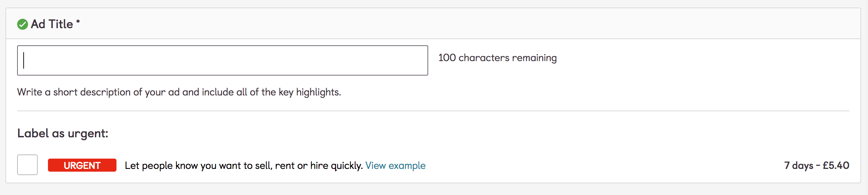This screenshot has height=195, width=868.
Task: Click the 'Label as urgent:' heading
Action: click(63, 133)
